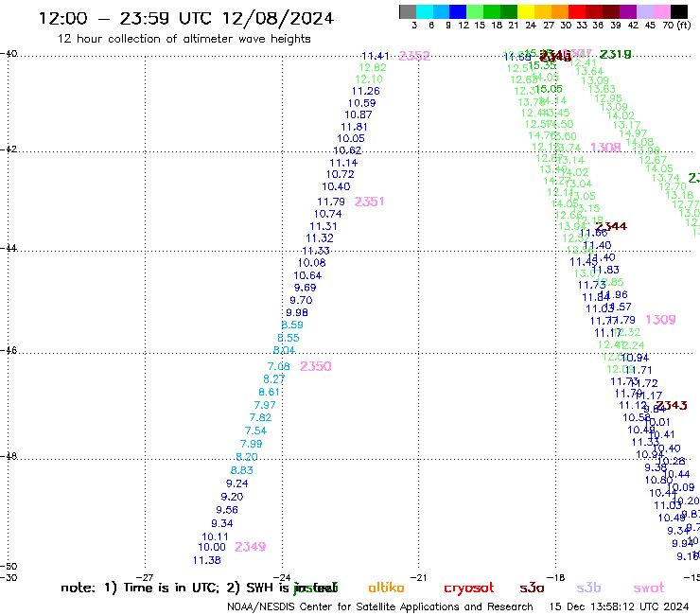The width and height of the screenshot is (700, 615).
Task: Click the 10.08 measurement
Action: (312, 263)
